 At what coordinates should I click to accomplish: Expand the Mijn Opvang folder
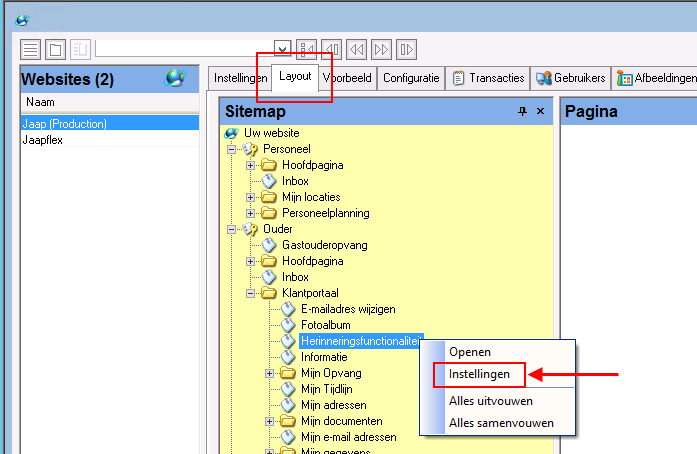(270, 373)
